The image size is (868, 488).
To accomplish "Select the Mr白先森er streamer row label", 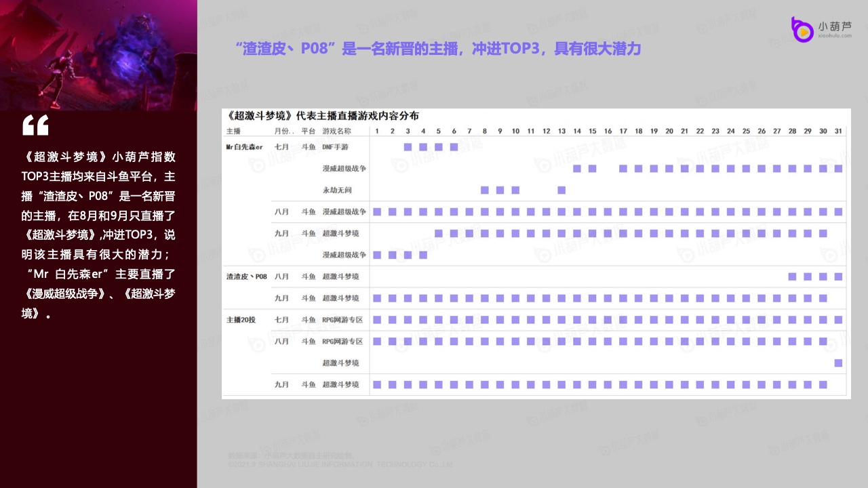I will (x=243, y=146).
